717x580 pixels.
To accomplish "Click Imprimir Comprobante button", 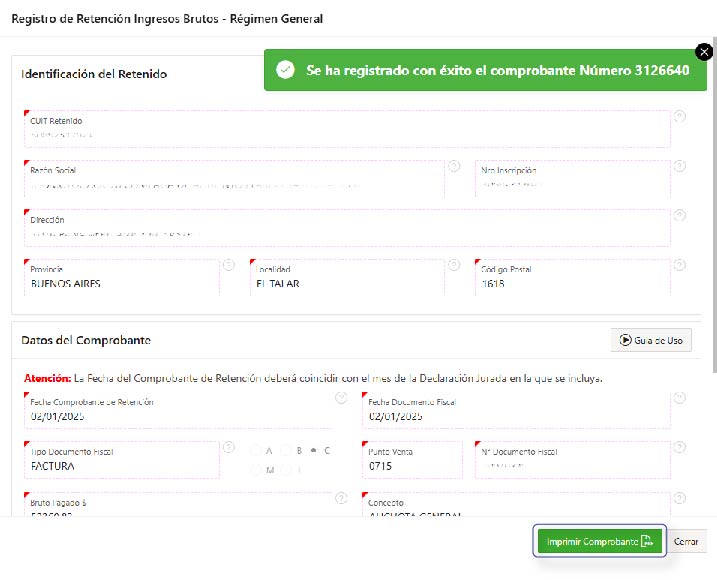I will [x=599, y=541].
